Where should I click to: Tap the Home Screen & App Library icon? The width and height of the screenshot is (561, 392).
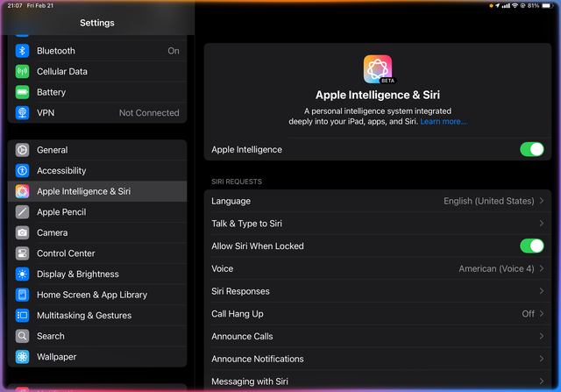(22, 295)
